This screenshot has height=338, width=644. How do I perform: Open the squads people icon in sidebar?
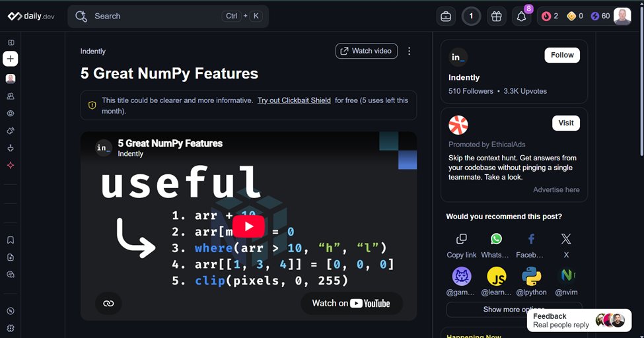(x=11, y=96)
